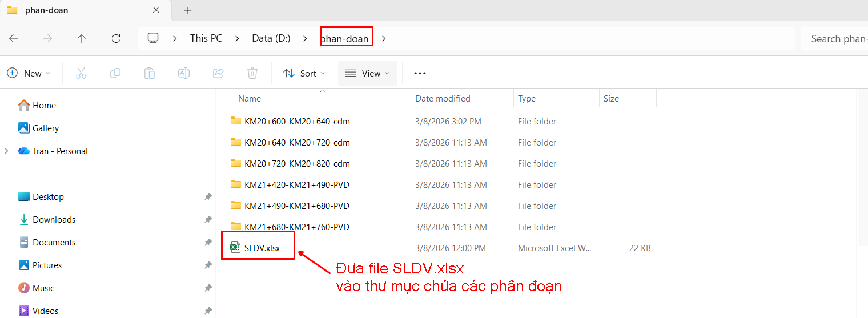Select the SLDV.xlsx Excel file
868x318 pixels.
[x=262, y=248]
